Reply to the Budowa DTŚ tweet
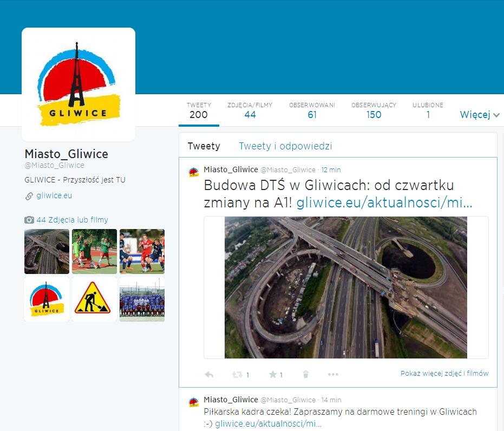This screenshot has width=504, height=431. (x=209, y=375)
